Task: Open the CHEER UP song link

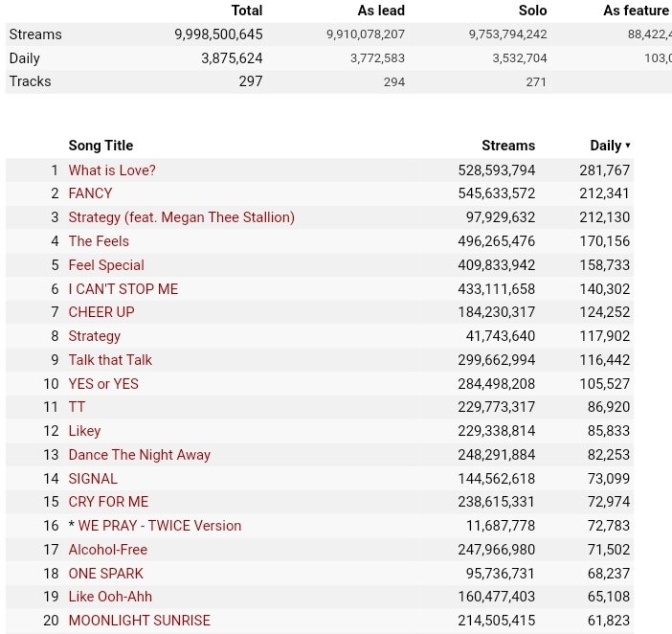Action: (101, 312)
